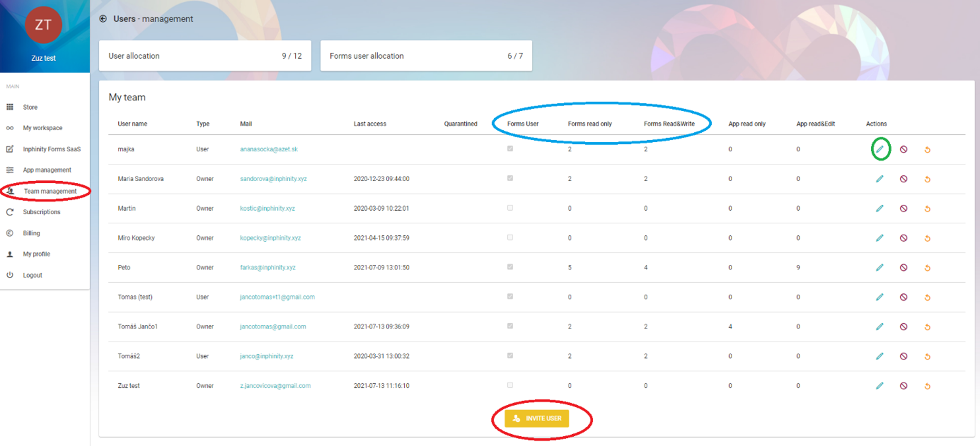Click email link sandorova@inphinity.xyz
The width and height of the screenshot is (980, 446).
point(273,179)
